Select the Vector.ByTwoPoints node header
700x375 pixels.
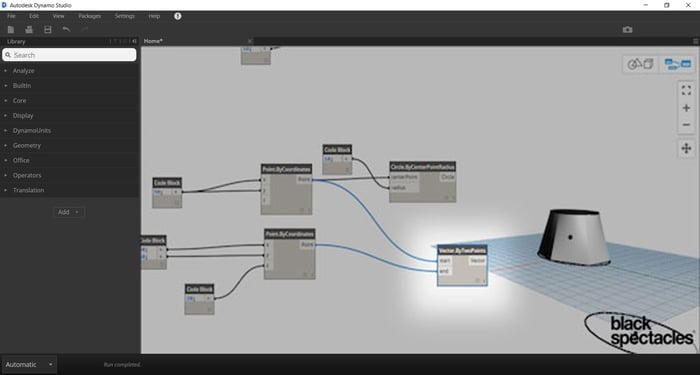coord(462,250)
